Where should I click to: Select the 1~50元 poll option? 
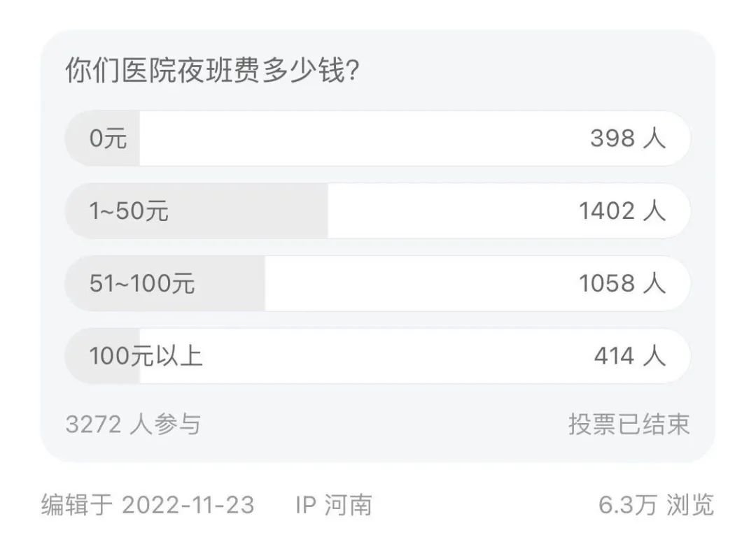point(377,211)
